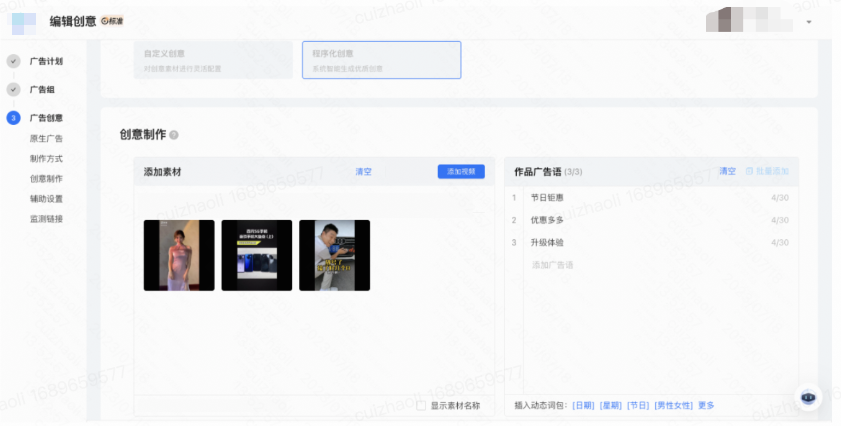This screenshot has height=426, width=841.
Task: Select the phones comparison video thumbnail
Action: point(257,255)
